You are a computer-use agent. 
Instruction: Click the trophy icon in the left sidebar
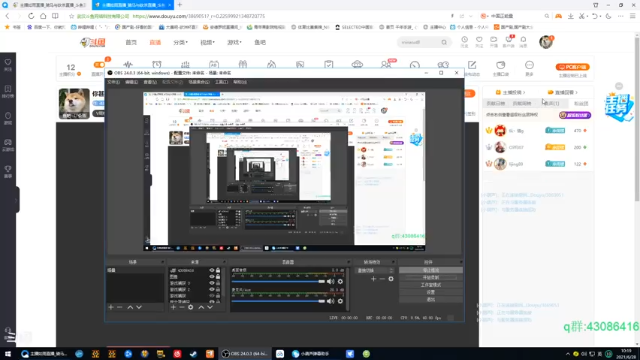pyautogui.click(x=8, y=169)
